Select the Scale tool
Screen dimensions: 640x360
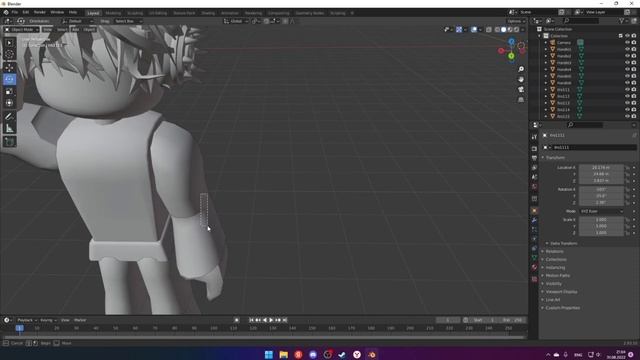9,91
